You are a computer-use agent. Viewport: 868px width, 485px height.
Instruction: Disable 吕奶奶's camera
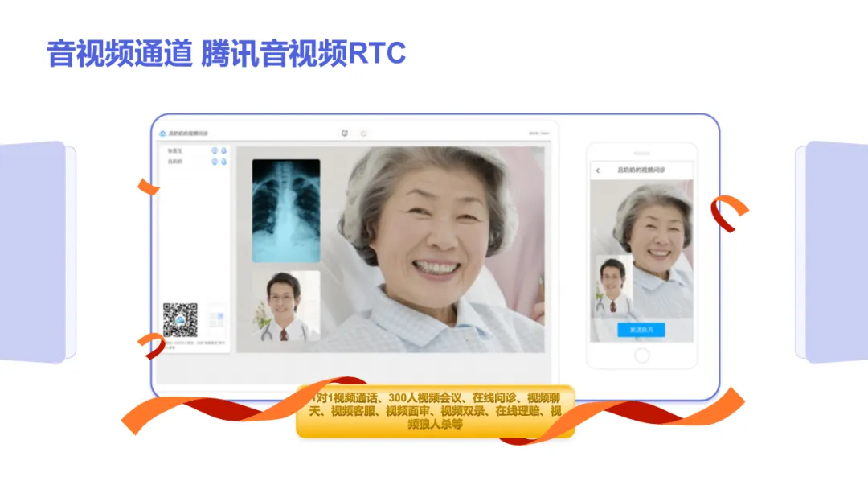[214, 162]
